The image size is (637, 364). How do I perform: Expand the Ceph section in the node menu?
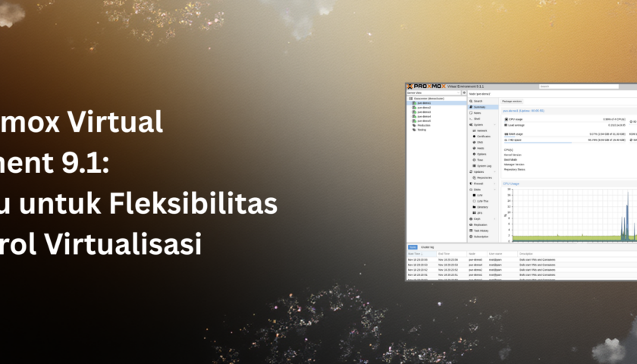point(494,219)
